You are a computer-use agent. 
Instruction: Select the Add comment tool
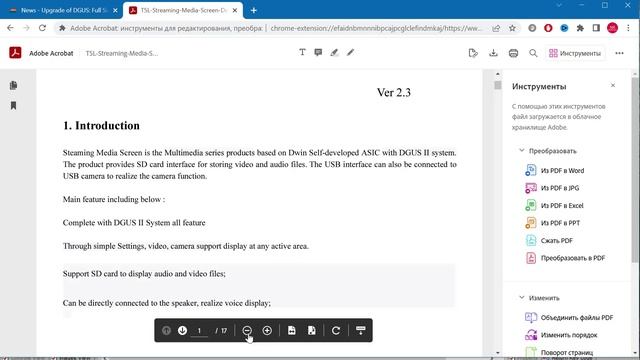pyautogui.click(x=318, y=52)
